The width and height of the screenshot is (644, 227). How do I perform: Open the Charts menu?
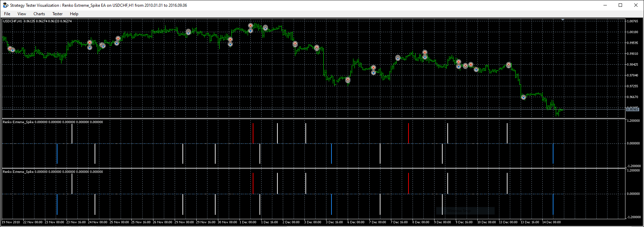click(39, 14)
